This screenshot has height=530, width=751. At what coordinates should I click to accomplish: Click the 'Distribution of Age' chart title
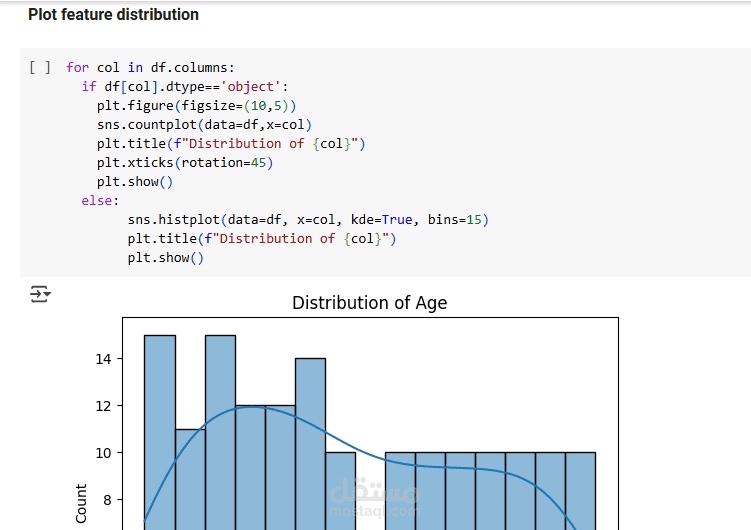tap(370, 303)
